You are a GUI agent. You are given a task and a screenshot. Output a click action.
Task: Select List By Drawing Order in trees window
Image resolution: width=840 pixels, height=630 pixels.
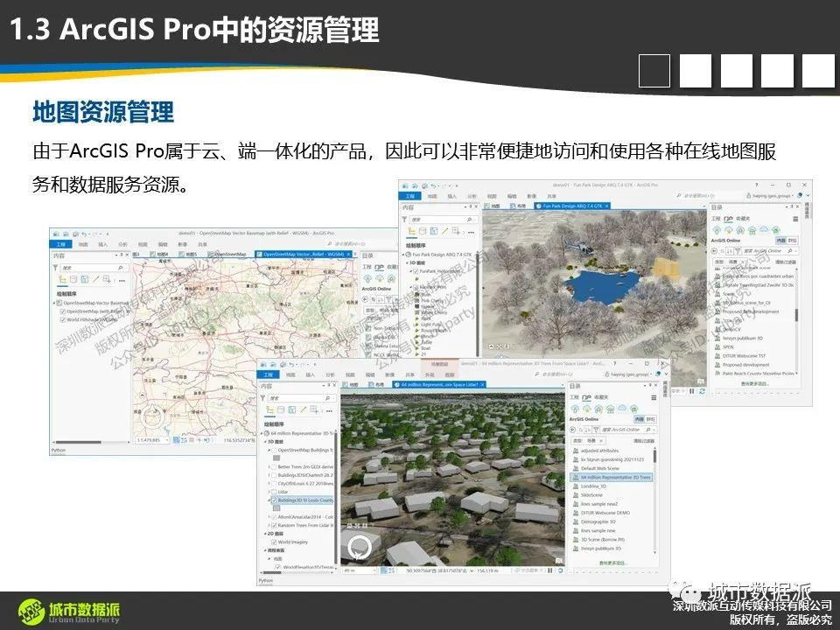coord(269,409)
